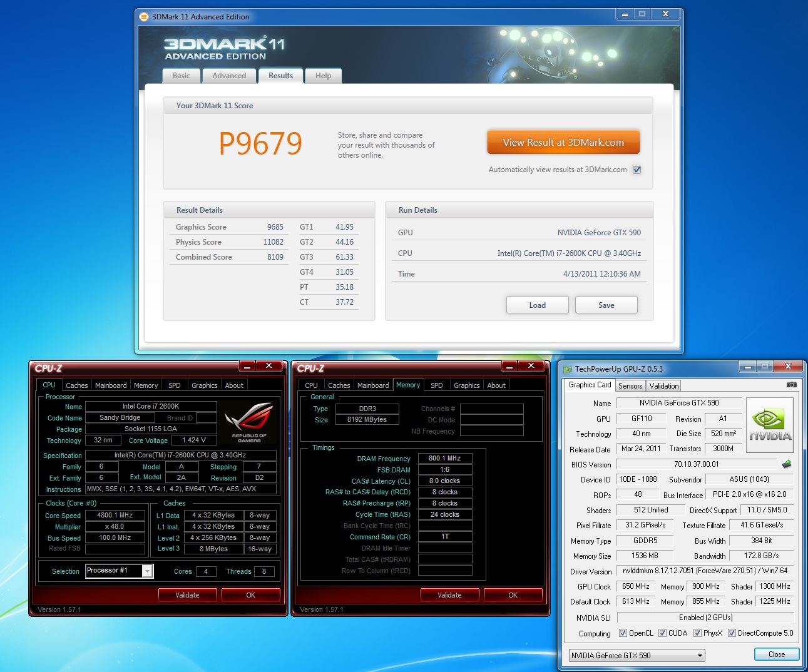Switch to the Basic tab in 3DMark

pos(182,76)
